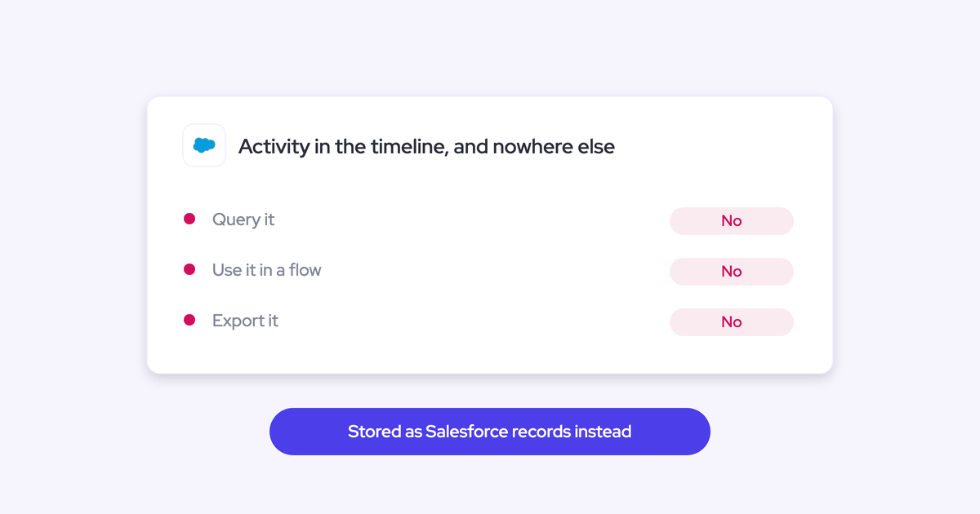Click the red bullet beside Query it

189,219
